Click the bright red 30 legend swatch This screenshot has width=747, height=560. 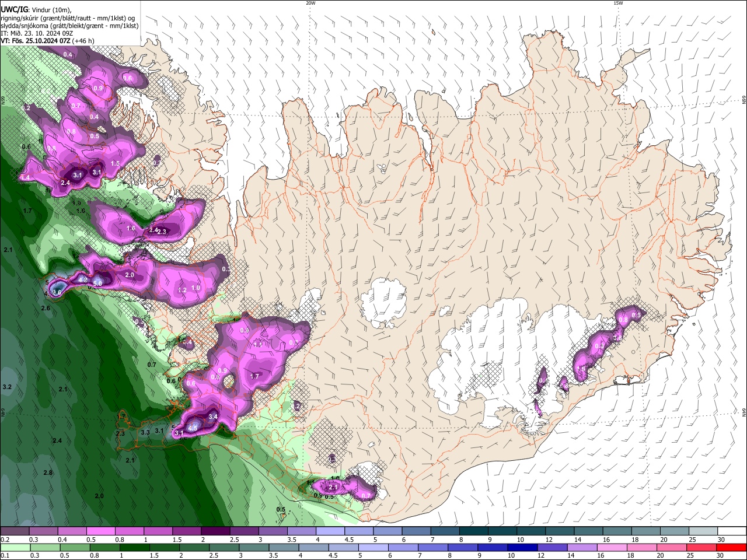click(x=732, y=547)
